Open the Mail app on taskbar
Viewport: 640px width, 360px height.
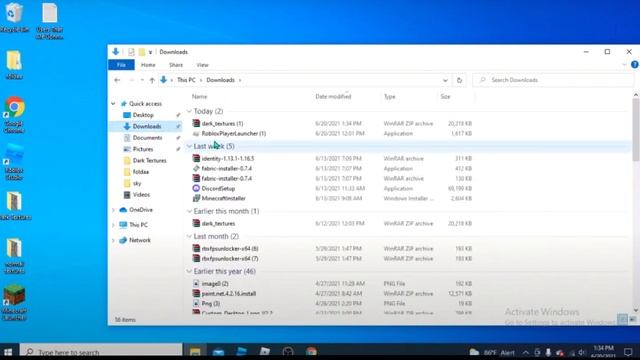[218, 351]
